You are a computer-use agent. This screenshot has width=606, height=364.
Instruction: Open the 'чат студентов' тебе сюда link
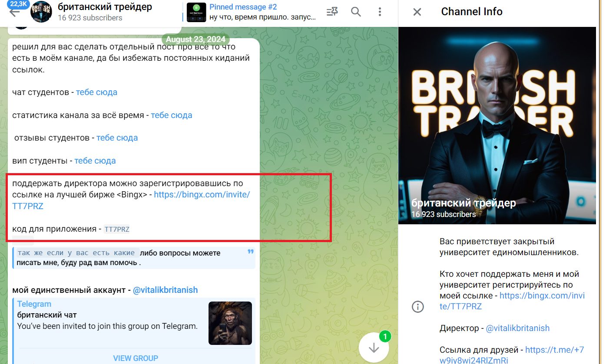(x=96, y=92)
